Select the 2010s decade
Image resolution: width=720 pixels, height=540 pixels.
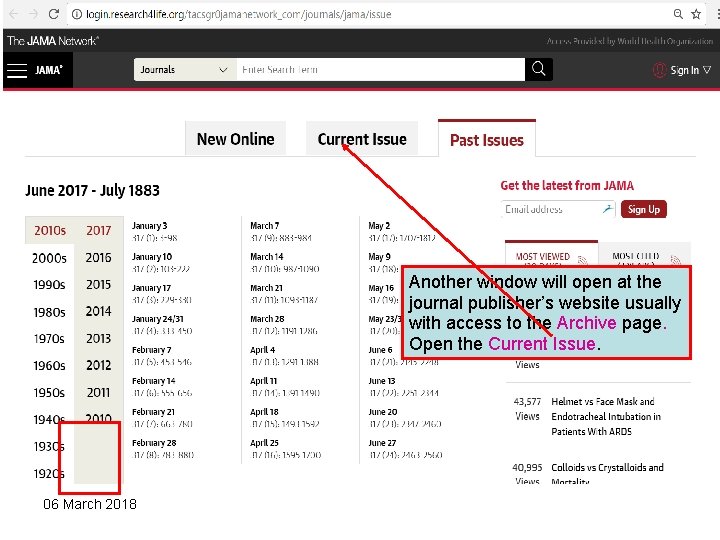click(50, 230)
